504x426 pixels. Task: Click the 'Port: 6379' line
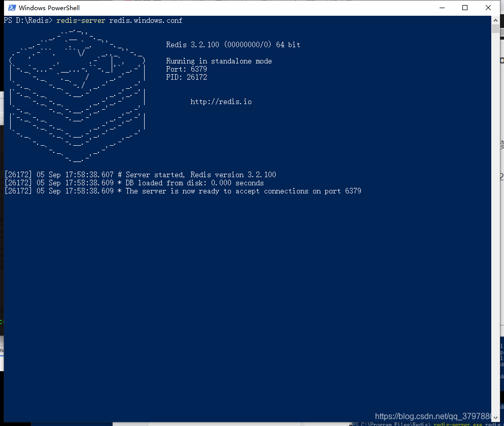[x=186, y=69]
